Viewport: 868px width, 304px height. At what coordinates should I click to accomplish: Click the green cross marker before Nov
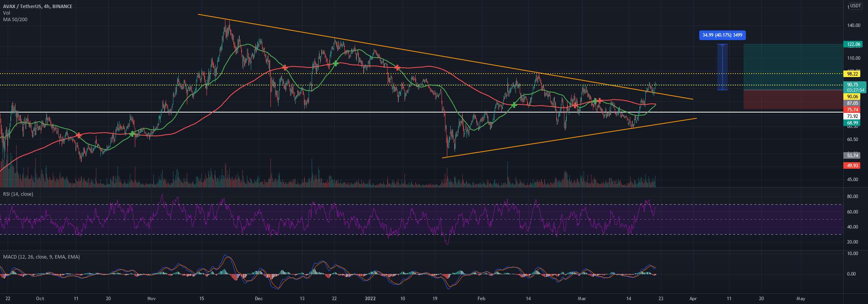click(132, 134)
